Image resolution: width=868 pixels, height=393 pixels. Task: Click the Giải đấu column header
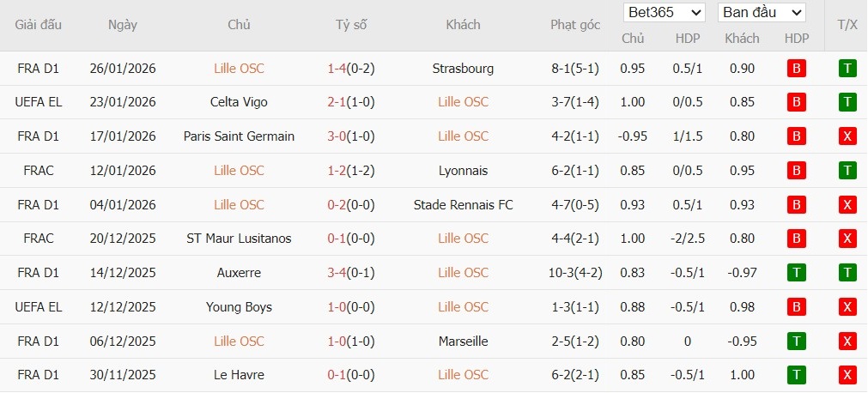[39, 25]
